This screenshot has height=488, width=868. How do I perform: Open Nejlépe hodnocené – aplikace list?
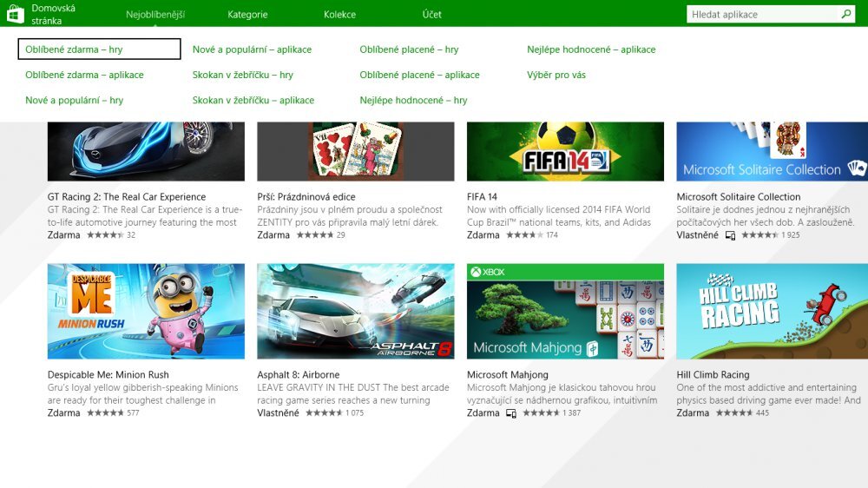click(x=591, y=49)
